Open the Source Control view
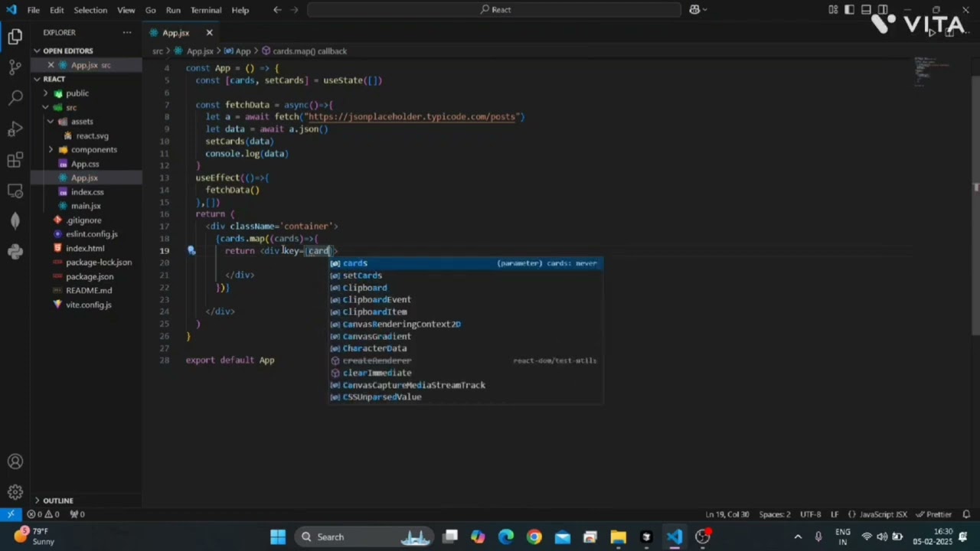Image resolution: width=980 pixels, height=551 pixels. point(15,67)
